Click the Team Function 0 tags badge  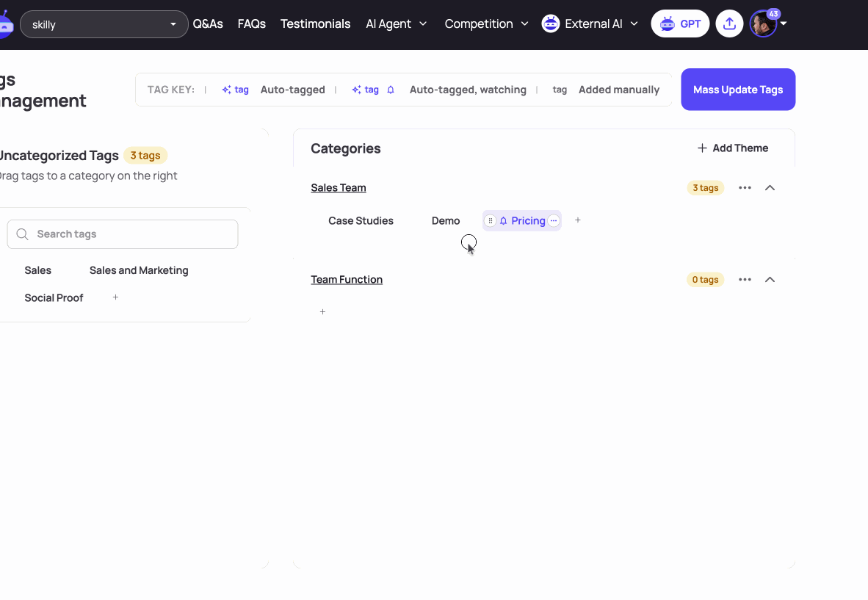[705, 280]
